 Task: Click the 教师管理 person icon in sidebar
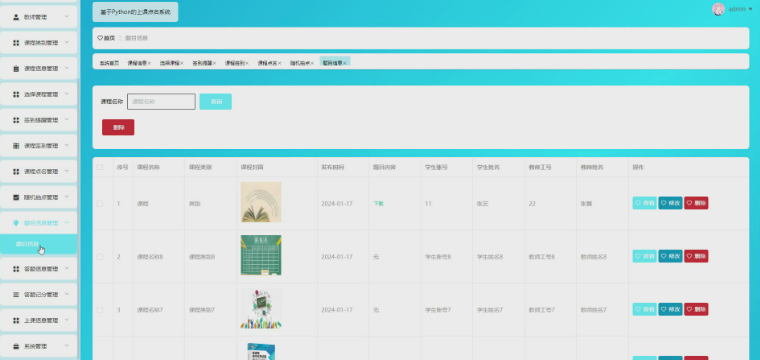pos(16,17)
